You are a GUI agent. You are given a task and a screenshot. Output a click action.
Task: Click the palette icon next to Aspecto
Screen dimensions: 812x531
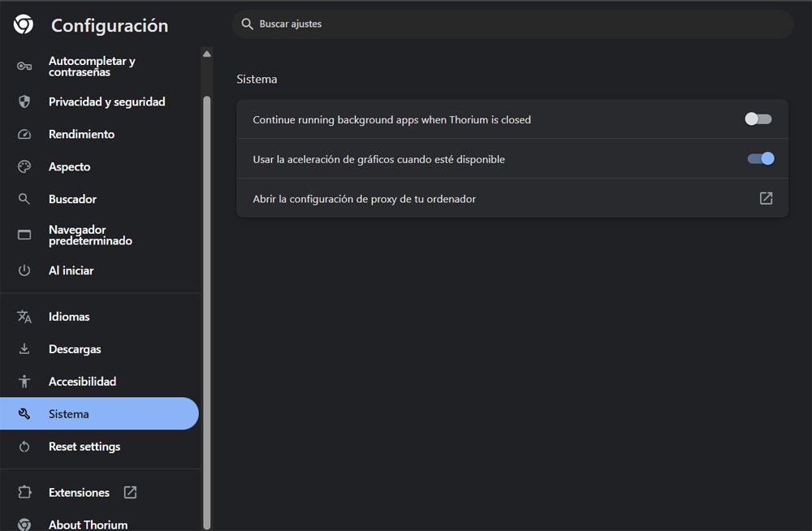24,166
